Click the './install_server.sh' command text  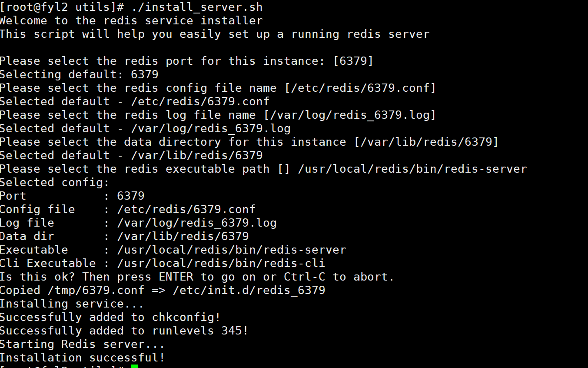point(197,7)
